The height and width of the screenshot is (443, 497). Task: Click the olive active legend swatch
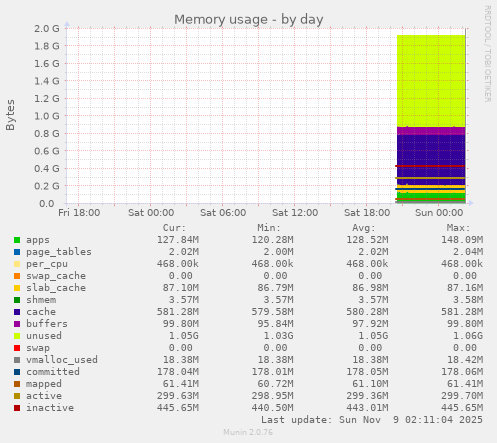(17, 396)
